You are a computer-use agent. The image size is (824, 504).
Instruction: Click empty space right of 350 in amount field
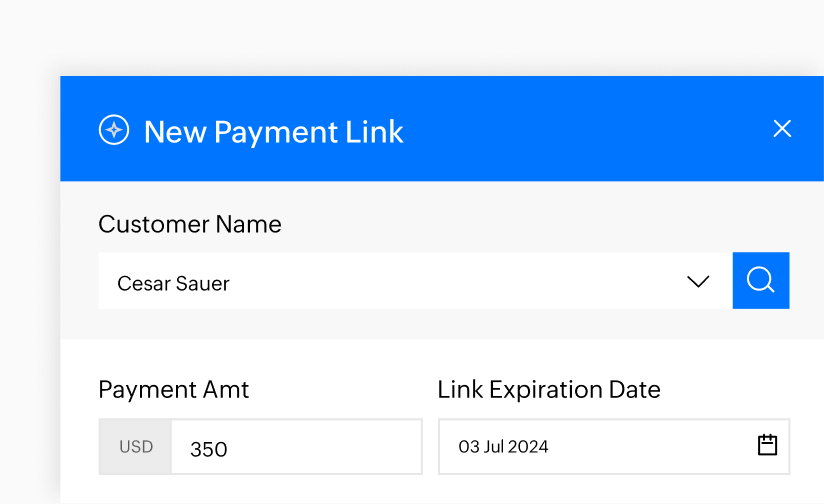pos(330,448)
